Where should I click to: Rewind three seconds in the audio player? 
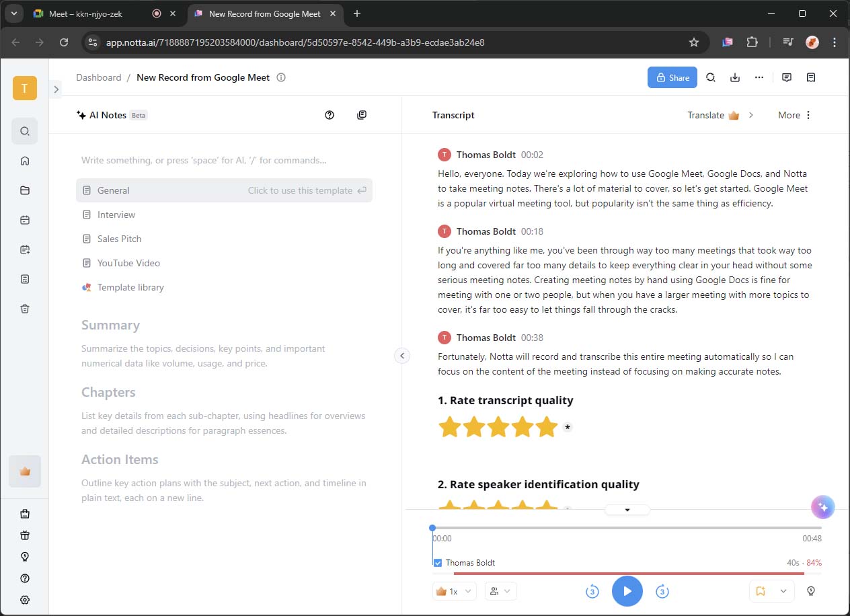(592, 591)
